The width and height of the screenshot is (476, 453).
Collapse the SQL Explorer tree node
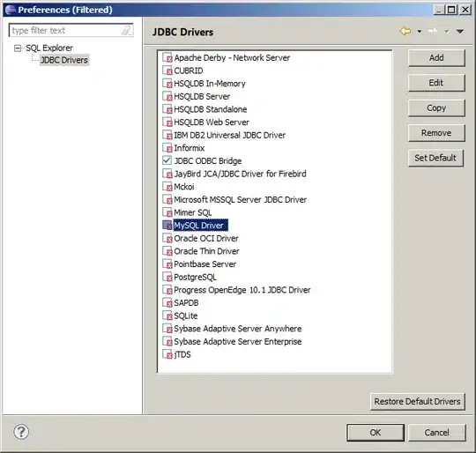(18, 48)
